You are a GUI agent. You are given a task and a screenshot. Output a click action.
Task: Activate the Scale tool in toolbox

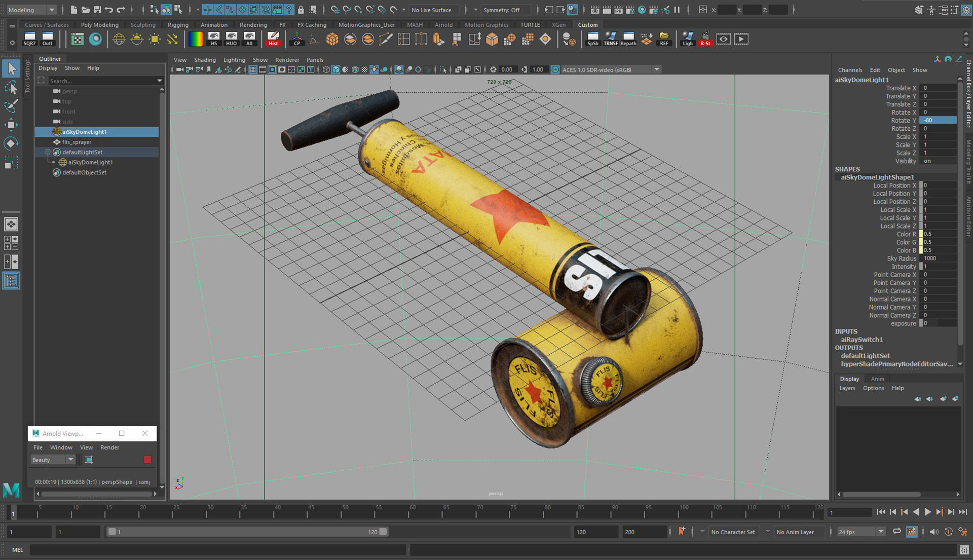click(x=11, y=162)
